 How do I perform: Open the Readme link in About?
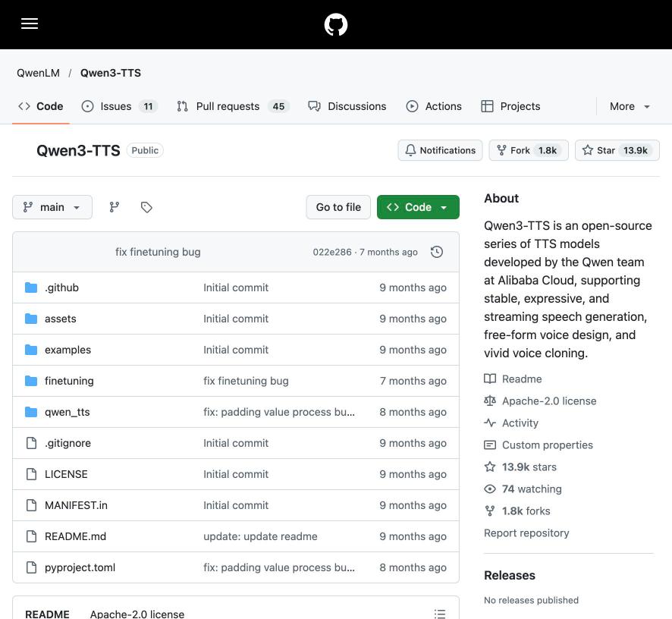pyautogui.click(x=522, y=379)
